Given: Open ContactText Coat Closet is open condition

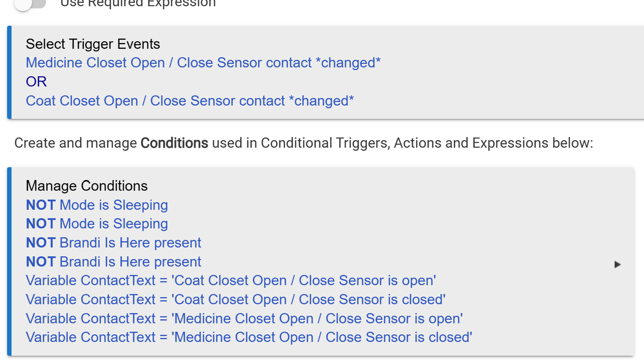Looking at the screenshot, I should [231, 281].
